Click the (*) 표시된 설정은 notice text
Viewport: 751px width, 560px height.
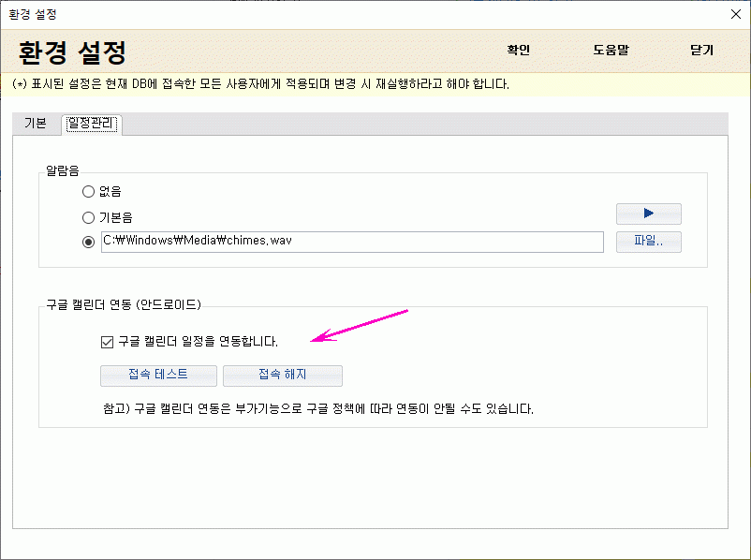click(260, 84)
